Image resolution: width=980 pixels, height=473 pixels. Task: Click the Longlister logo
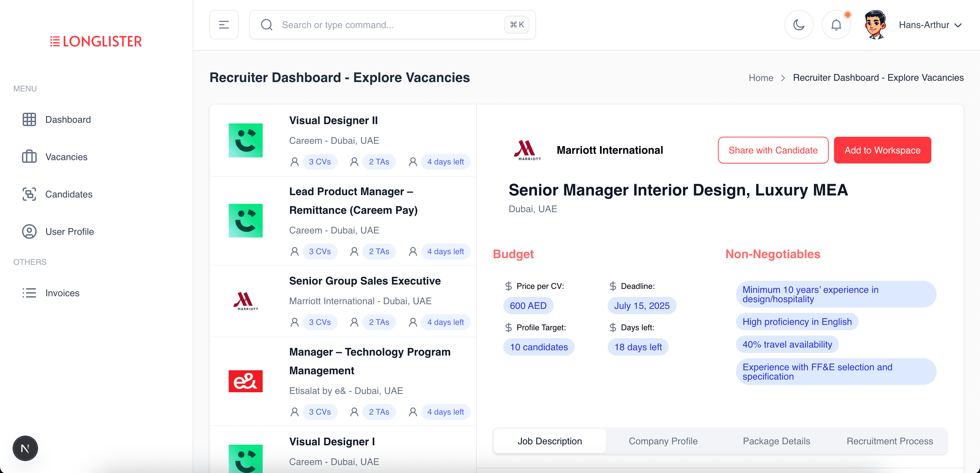click(x=96, y=41)
